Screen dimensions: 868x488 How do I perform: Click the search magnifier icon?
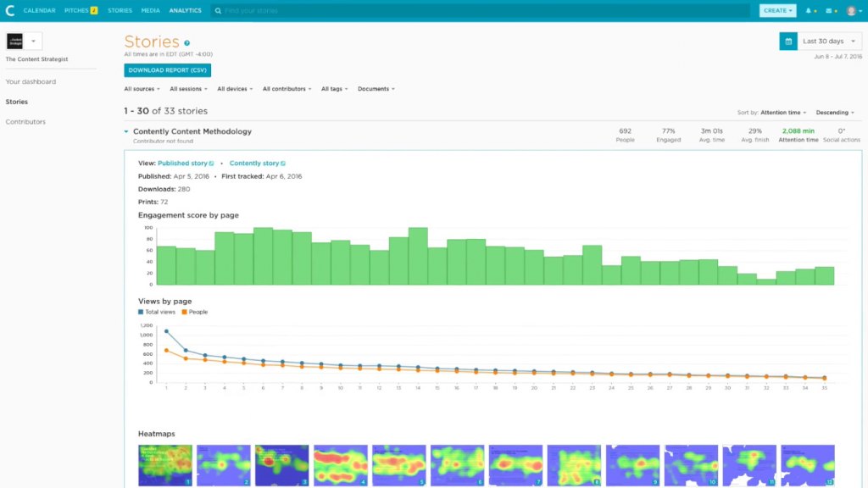tap(218, 10)
